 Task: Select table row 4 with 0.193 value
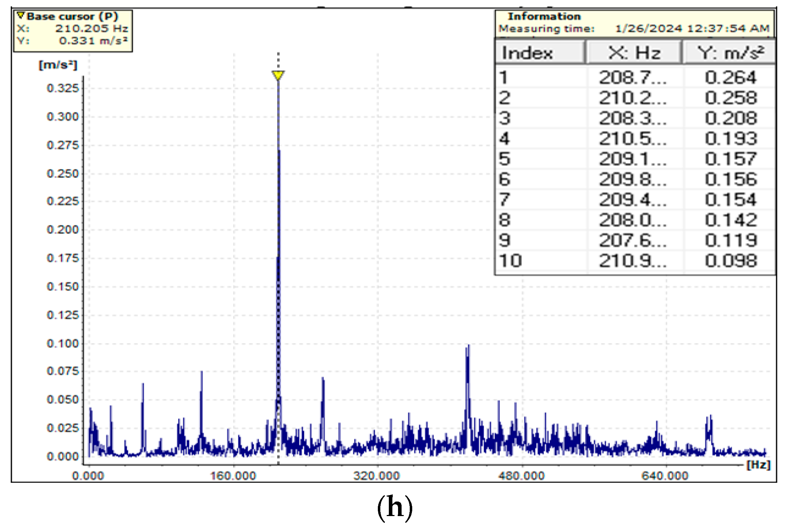click(x=634, y=138)
